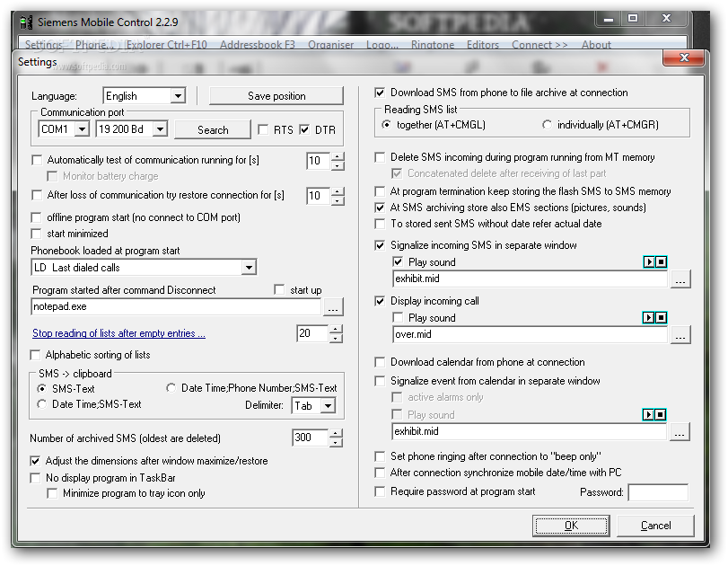The image size is (728, 566).
Task: Open the Organiser menu
Action: point(331,45)
